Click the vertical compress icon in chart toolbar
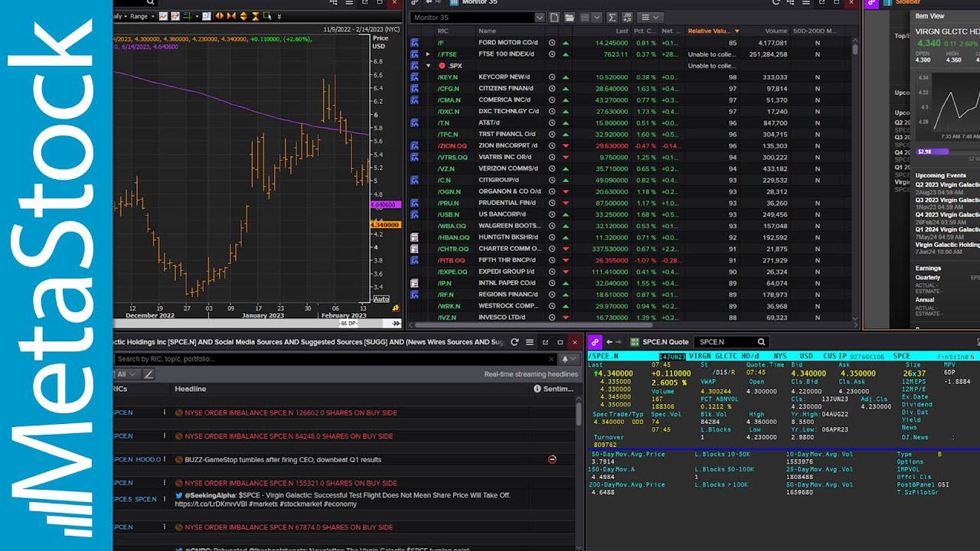Screen dimensions: 980x551 [x=256, y=16]
